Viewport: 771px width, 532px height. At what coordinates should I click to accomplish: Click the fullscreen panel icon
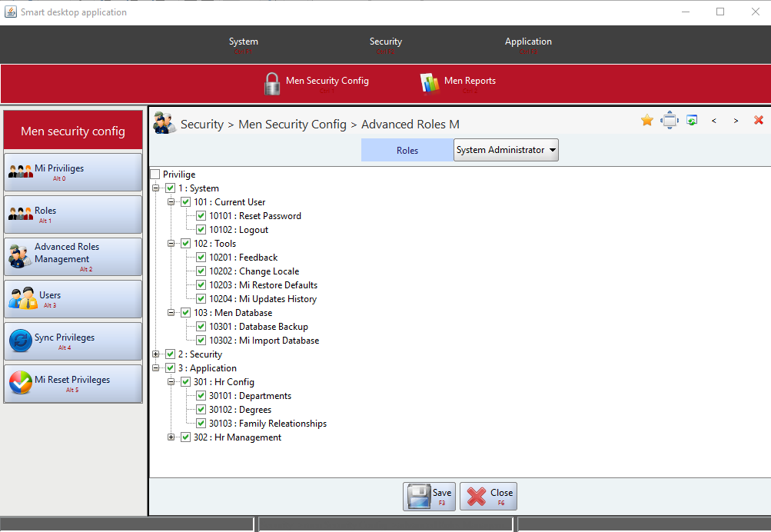click(670, 121)
